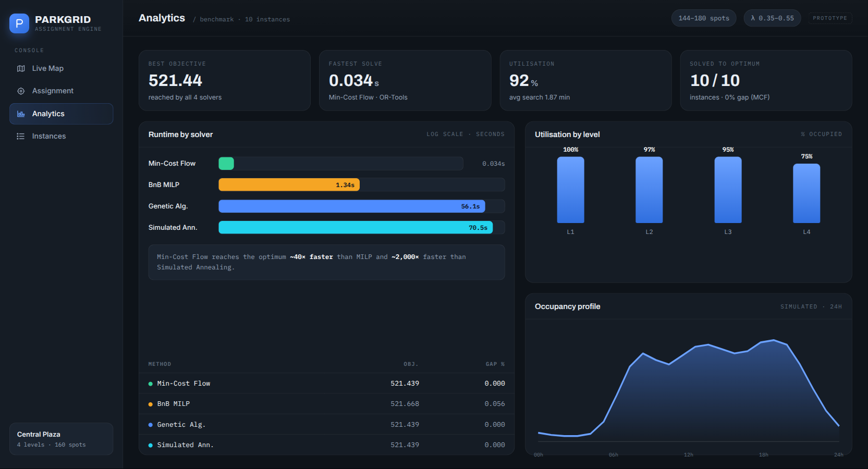
Task: Click the Solved to Optimum 10/10 card
Action: pyautogui.click(x=766, y=80)
